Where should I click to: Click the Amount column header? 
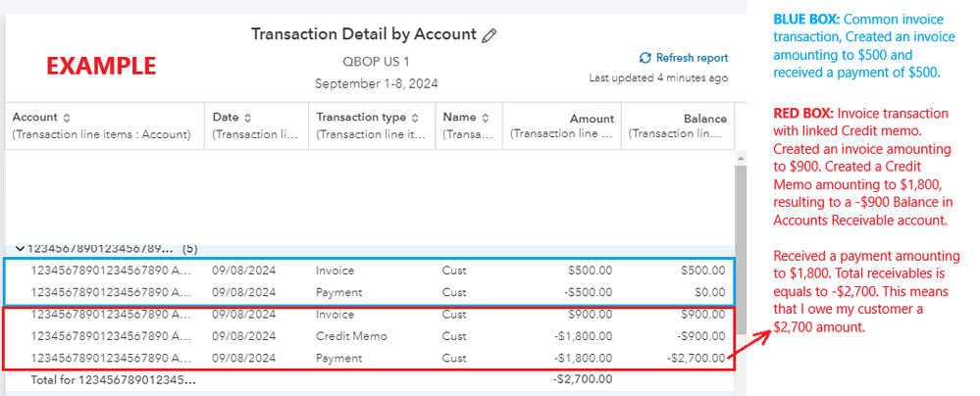click(x=592, y=119)
